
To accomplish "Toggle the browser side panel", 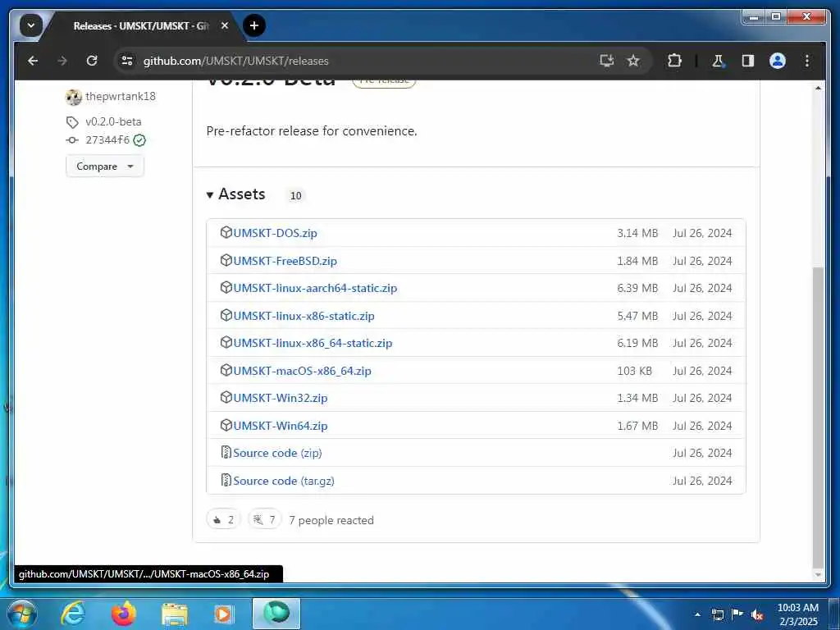I will click(748, 61).
